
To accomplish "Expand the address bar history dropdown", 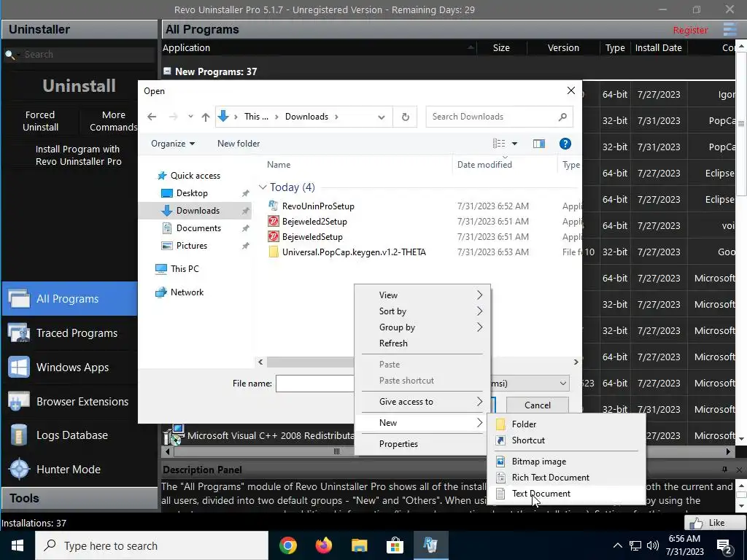I will coord(381,117).
